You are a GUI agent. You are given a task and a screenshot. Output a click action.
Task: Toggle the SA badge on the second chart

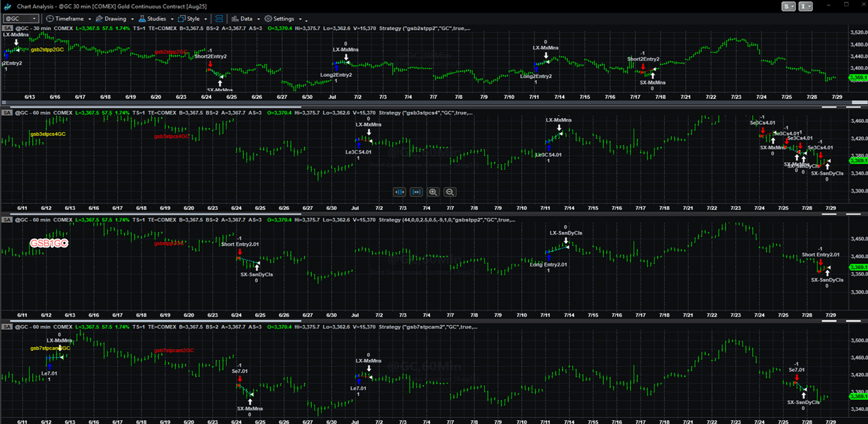(x=7, y=112)
